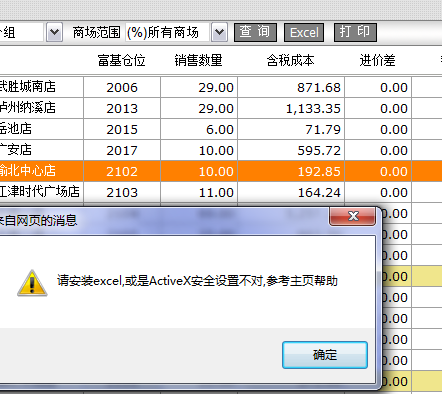Confirm the dialog with 确定
This screenshot has width=442, height=394.
click(x=325, y=355)
